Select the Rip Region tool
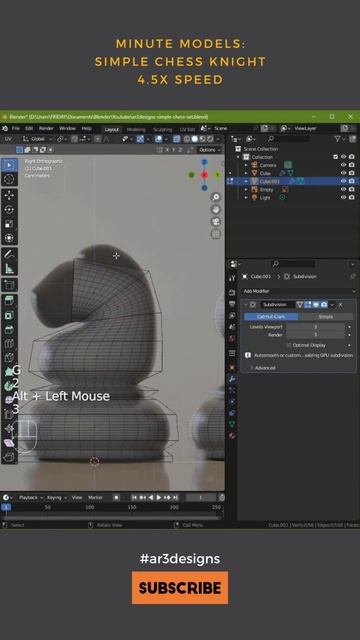Screen dimensions: 360x640 [9, 457]
